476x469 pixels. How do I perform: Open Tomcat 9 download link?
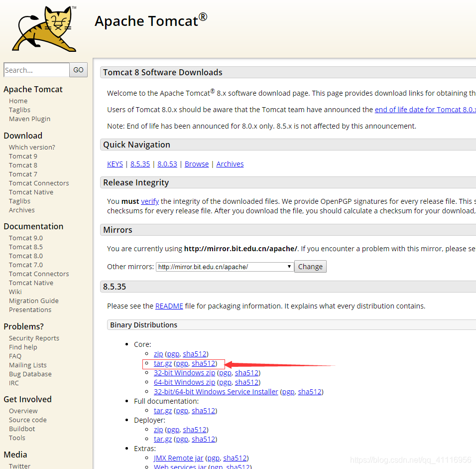(23, 156)
